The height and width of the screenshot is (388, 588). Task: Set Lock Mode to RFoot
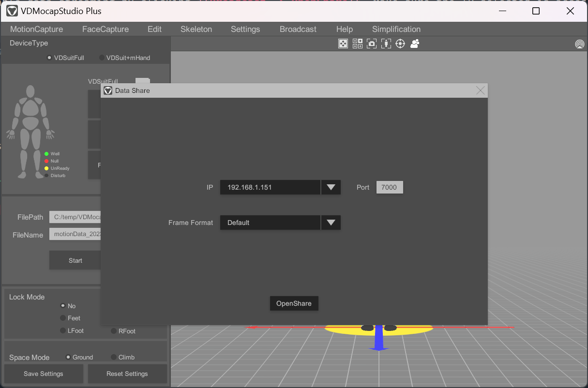[123, 331]
